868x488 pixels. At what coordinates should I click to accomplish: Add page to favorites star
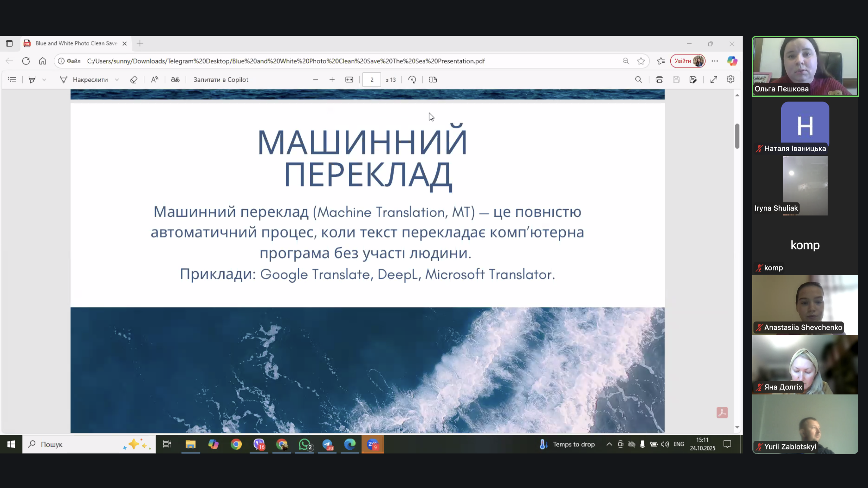(x=641, y=61)
